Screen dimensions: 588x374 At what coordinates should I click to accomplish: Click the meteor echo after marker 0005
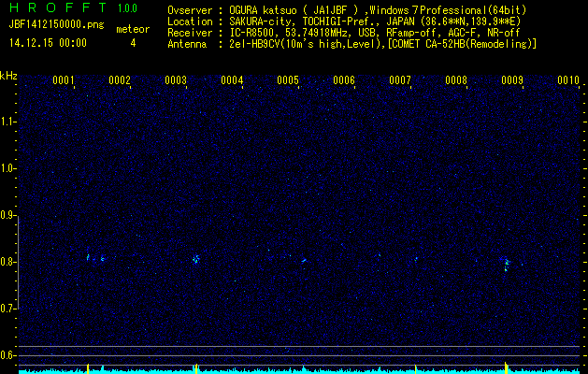304,260
